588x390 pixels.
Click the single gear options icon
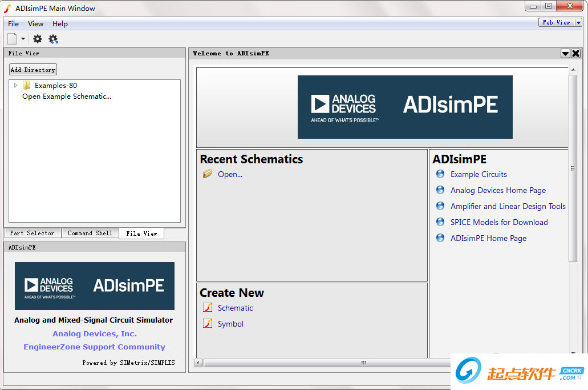38,39
